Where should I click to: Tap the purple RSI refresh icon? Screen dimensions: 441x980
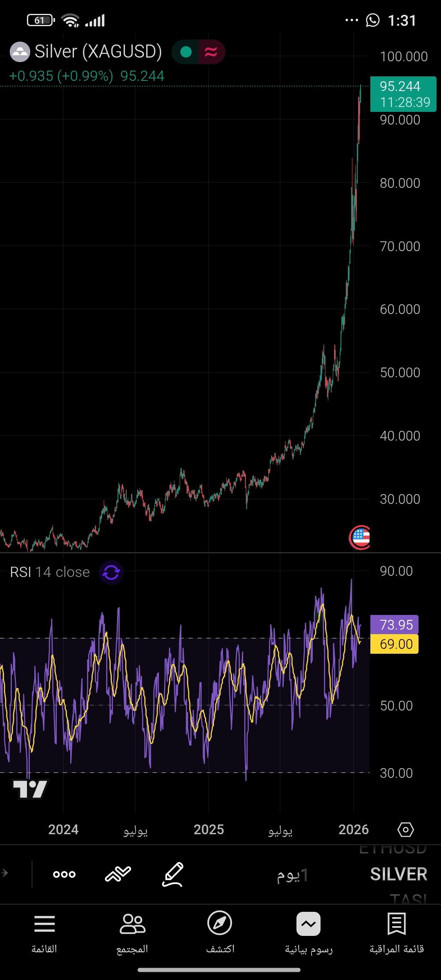tap(111, 572)
